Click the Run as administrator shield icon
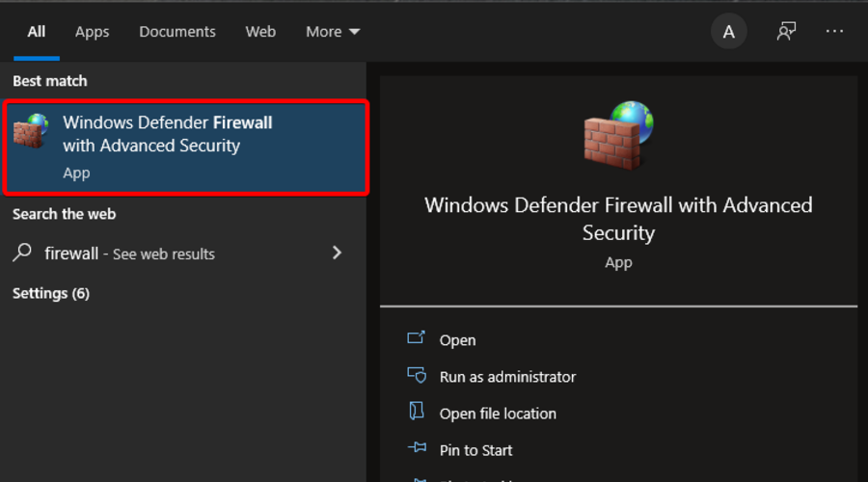 click(x=417, y=376)
